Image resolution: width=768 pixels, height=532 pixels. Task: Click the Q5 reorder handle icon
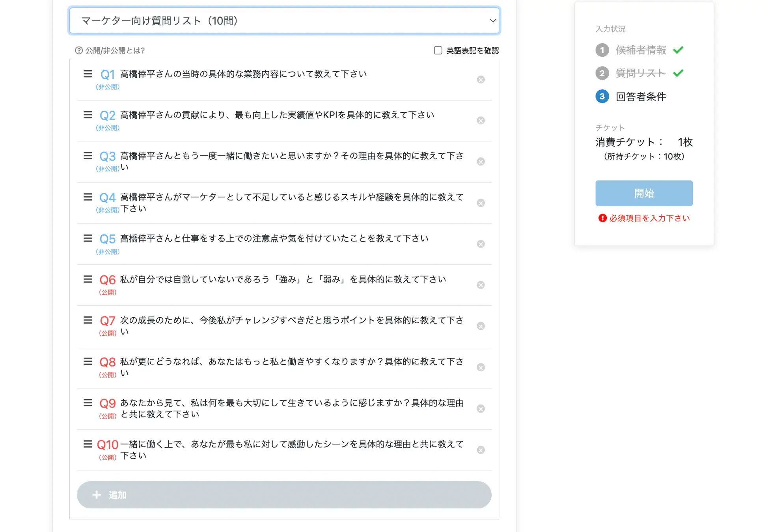[x=88, y=238]
